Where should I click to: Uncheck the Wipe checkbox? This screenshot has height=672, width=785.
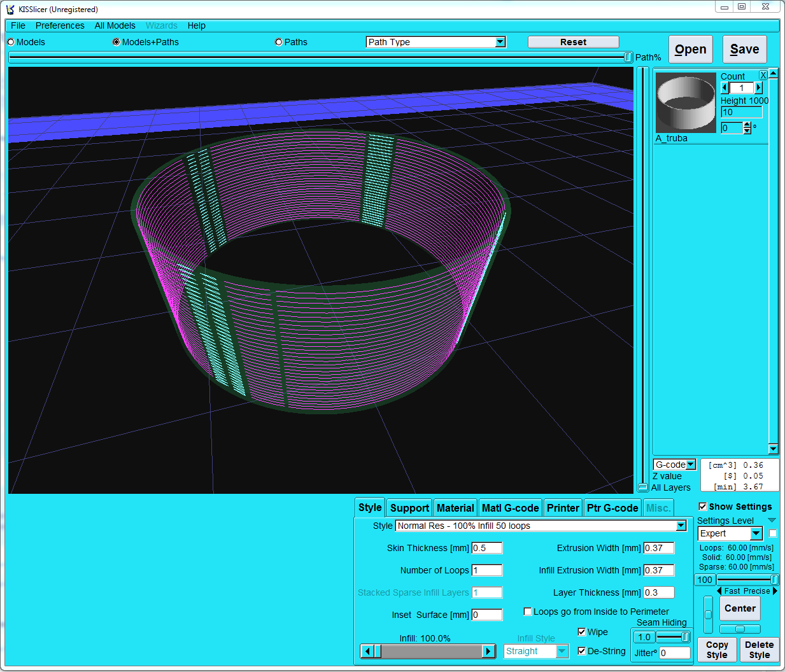tap(581, 632)
